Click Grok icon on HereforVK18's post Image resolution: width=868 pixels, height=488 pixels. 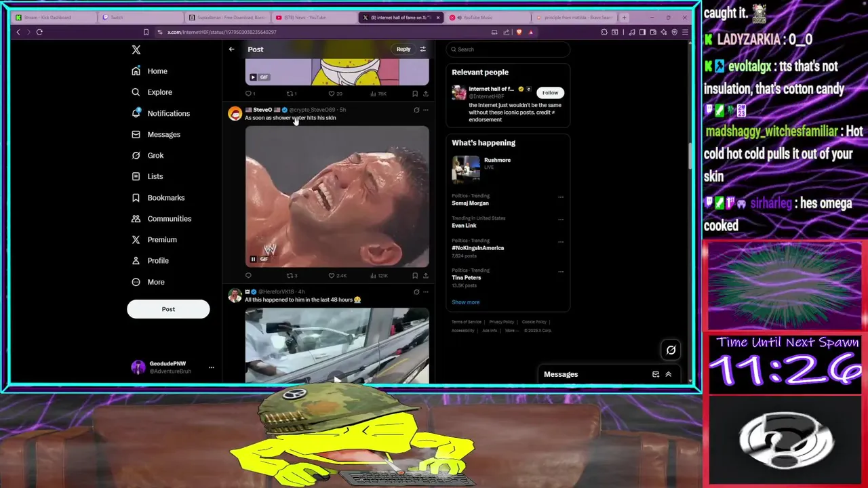point(416,292)
